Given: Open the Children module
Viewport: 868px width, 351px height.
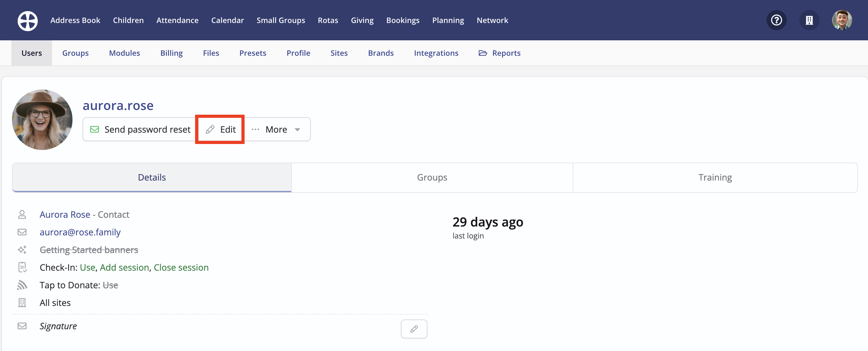Looking at the screenshot, I should 128,20.
